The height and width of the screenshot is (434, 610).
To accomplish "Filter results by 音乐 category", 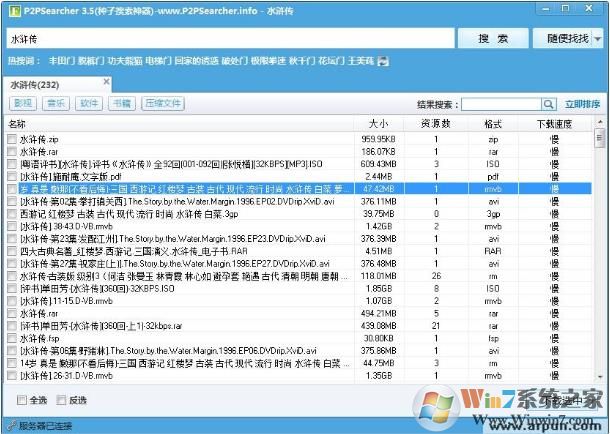I will [56, 103].
